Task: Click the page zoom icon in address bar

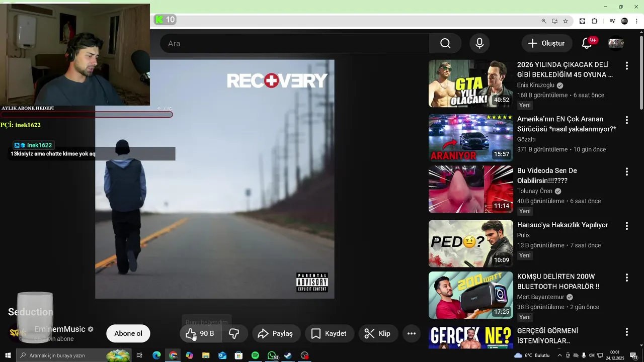Action: click(543, 21)
